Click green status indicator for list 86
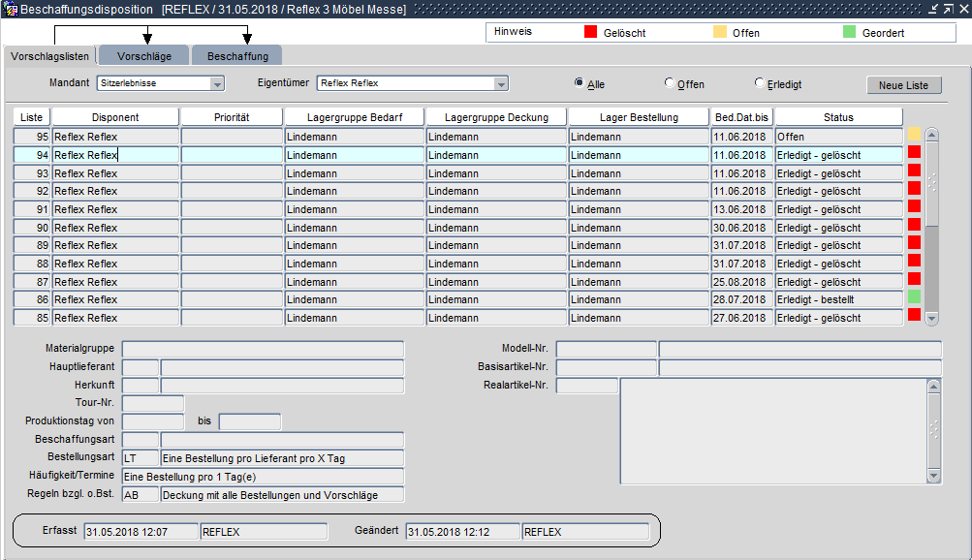 pyautogui.click(x=914, y=296)
